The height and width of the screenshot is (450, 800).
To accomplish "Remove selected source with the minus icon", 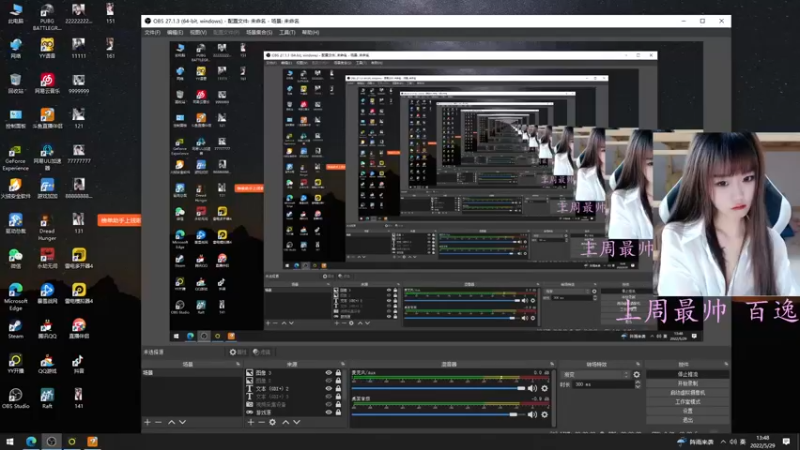I will tap(261, 422).
